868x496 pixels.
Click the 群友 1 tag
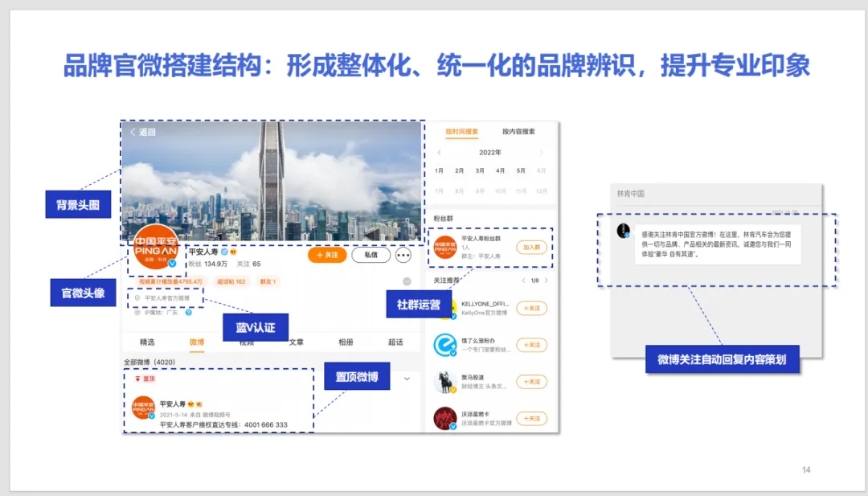point(268,282)
